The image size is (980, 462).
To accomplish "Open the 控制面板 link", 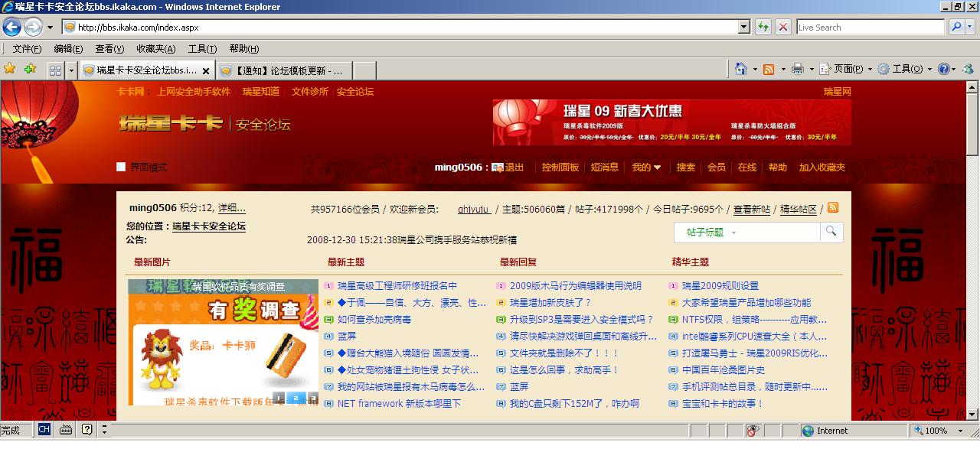I will 560,167.
